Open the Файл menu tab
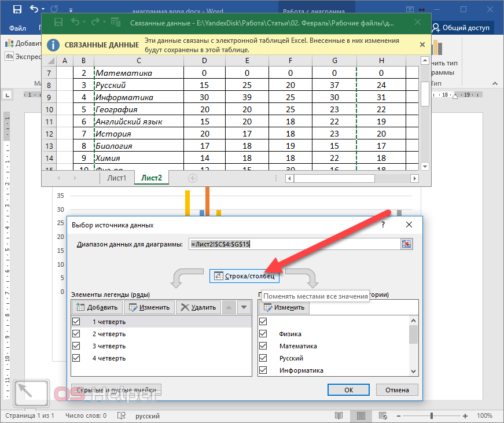504x423 pixels. (x=17, y=28)
